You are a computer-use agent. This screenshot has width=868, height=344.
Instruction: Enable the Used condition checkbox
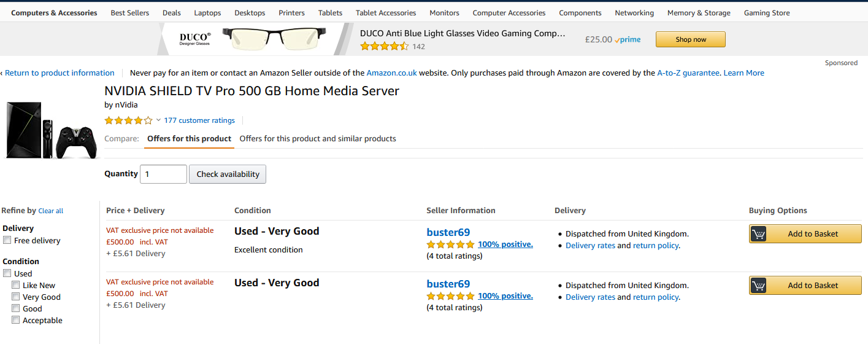[7, 274]
